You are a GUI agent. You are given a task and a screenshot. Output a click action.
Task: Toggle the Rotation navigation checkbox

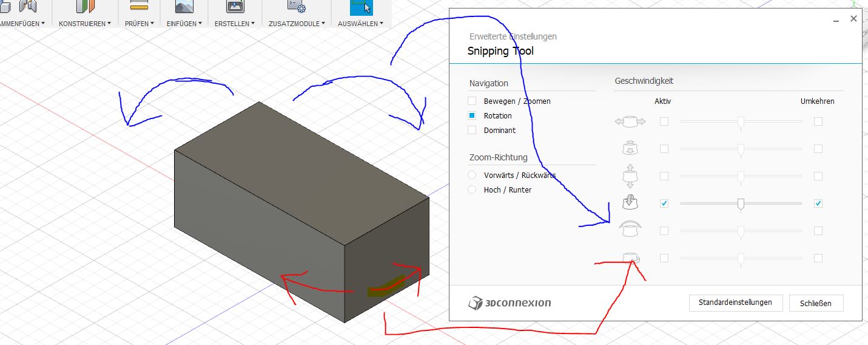(472, 115)
